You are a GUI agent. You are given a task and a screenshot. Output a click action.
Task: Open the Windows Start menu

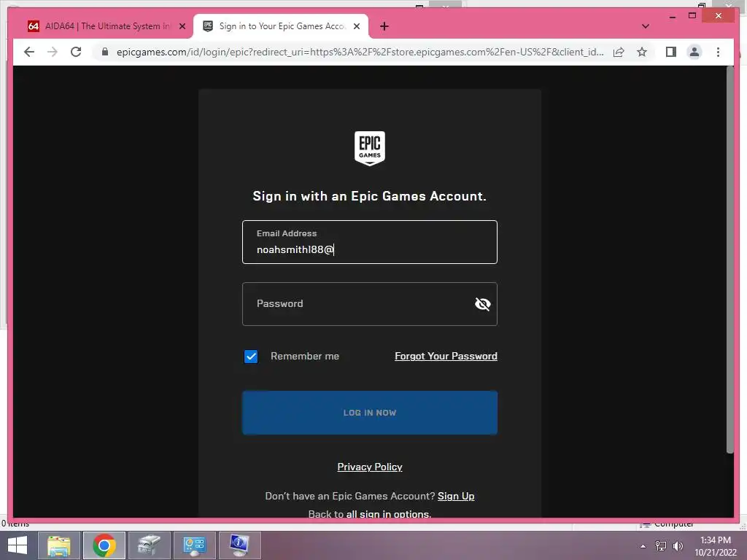(18, 545)
